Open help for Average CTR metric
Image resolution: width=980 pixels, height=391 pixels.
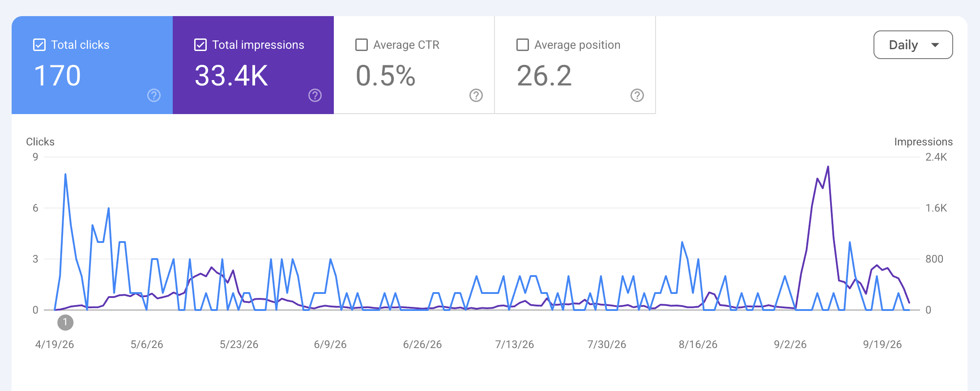pos(476,95)
